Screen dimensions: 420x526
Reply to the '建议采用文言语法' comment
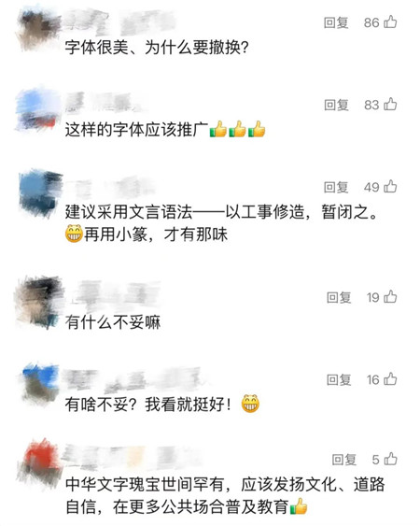[336, 187]
